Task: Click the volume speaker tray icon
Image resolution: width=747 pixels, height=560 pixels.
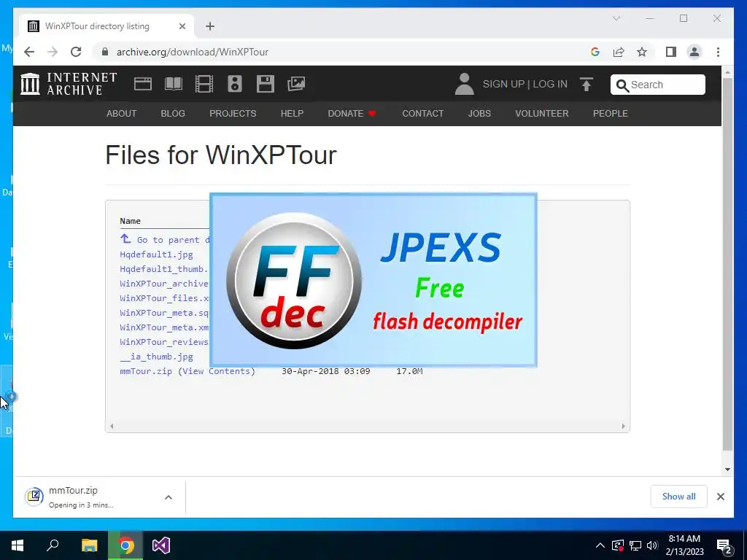Action: click(652, 545)
